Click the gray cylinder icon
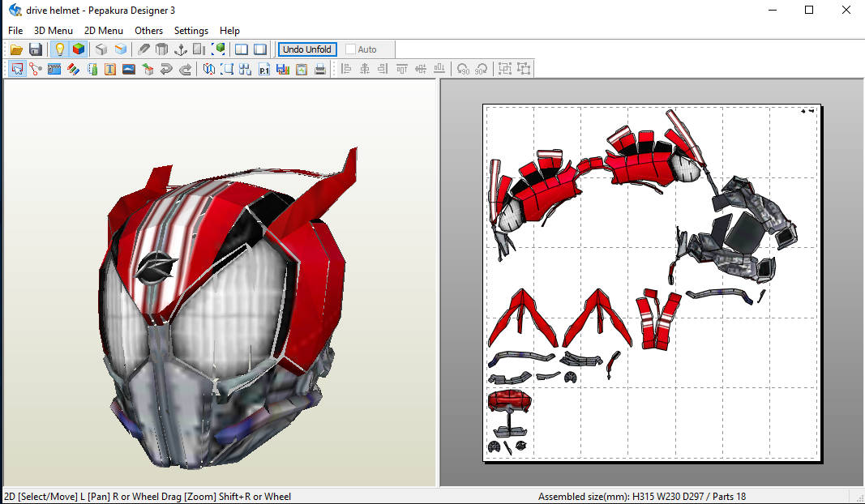The image size is (865, 504). (161, 49)
